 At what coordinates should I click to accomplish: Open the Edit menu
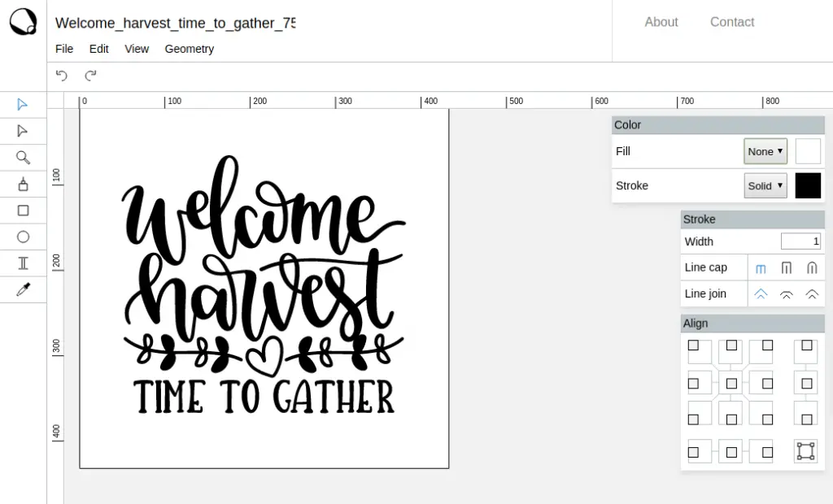(x=98, y=49)
